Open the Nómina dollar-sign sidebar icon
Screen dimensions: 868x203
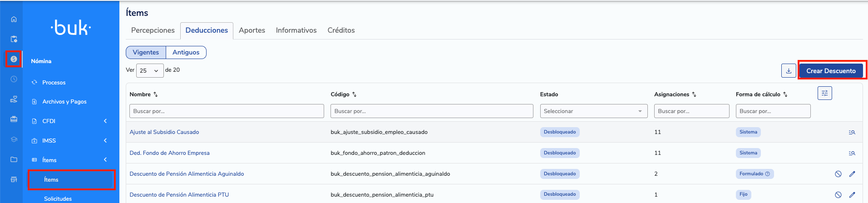[14, 59]
